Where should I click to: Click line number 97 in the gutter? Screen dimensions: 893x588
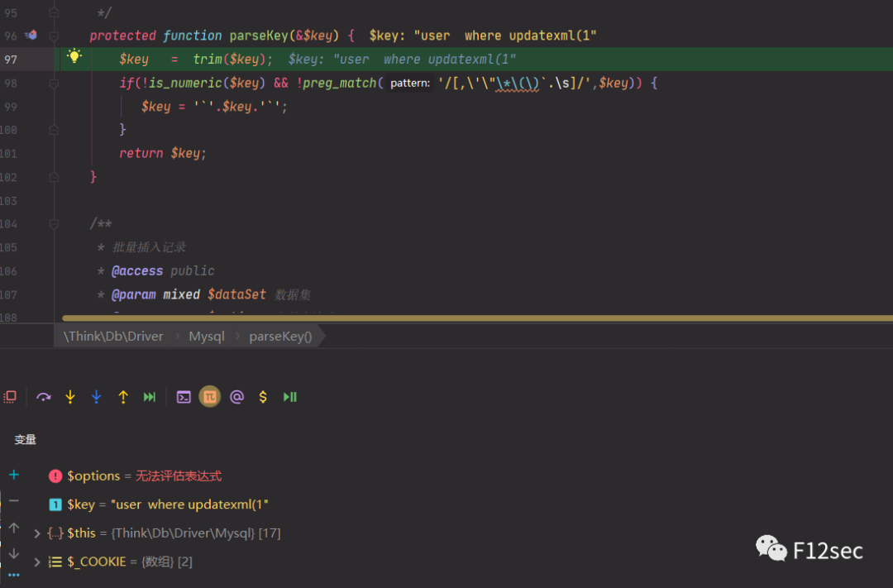click(x=11, y=60)
